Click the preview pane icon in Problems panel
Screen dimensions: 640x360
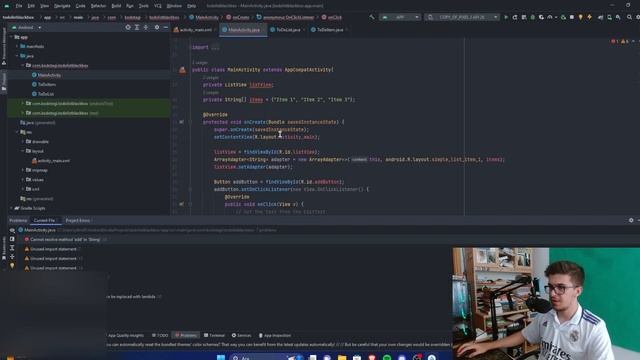12,239
